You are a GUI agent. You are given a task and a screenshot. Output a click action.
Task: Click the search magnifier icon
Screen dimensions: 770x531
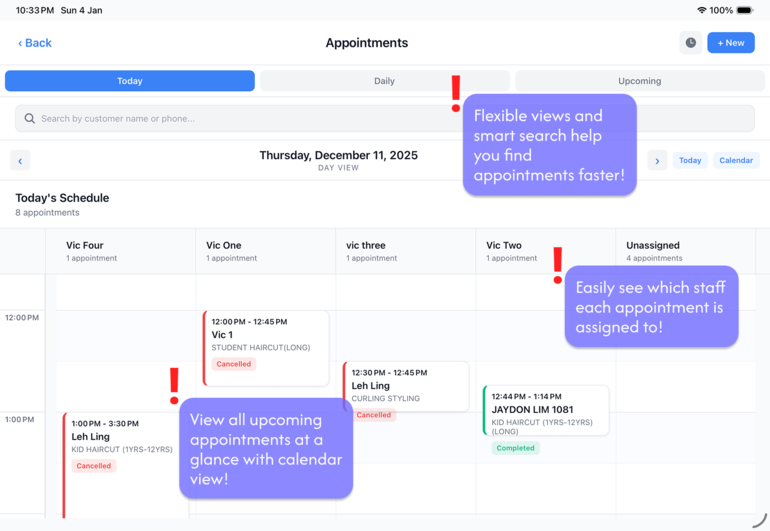(x=30, y=118)
